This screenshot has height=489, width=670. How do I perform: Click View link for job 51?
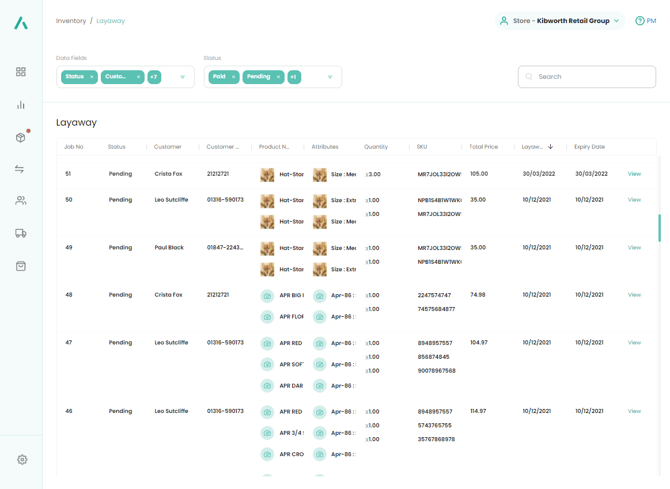(634, 174)
